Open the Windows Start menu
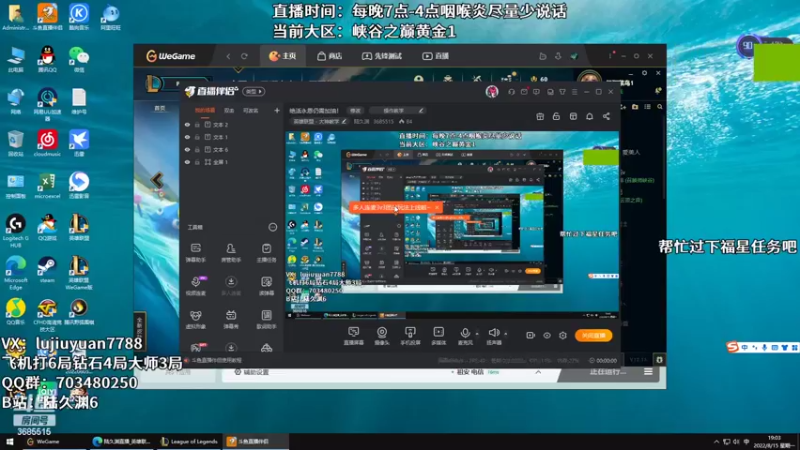This screenshot has width=800, height=450. (9, 442)
